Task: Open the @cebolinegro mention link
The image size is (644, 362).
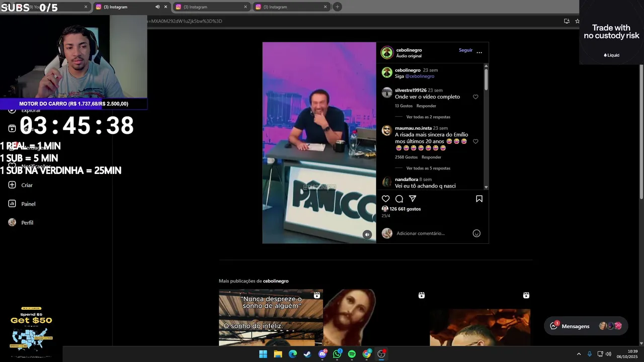Action: 420,76
